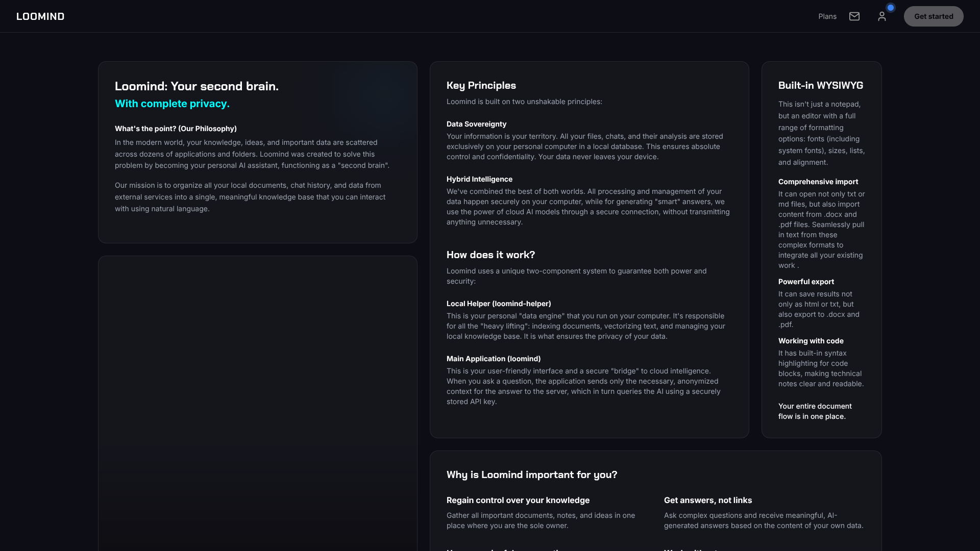The height and width of the screenshot is (551, 980).
Task: Select the Data Sovereignty section title
Action: click(476, 124)
